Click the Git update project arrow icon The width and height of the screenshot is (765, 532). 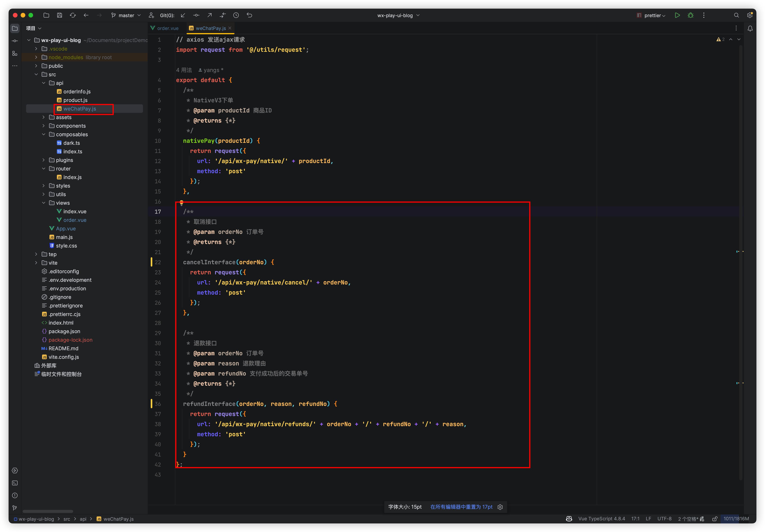point(183,15)
